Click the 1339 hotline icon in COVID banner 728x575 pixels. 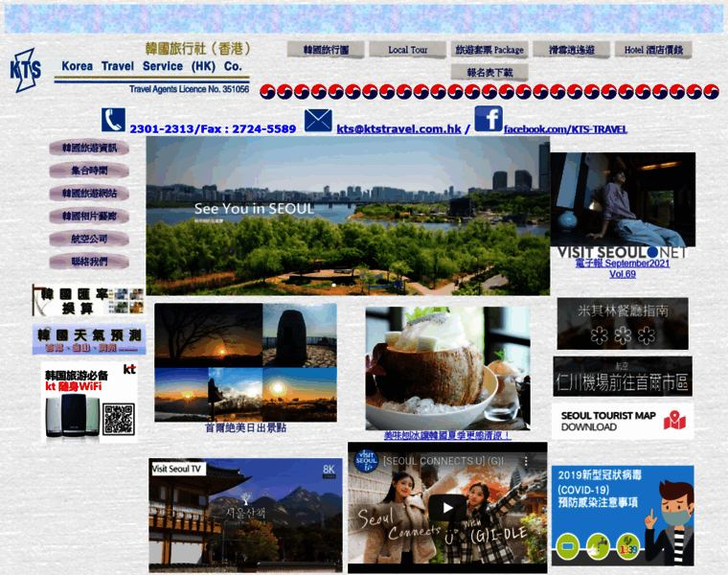pos(627,547)
